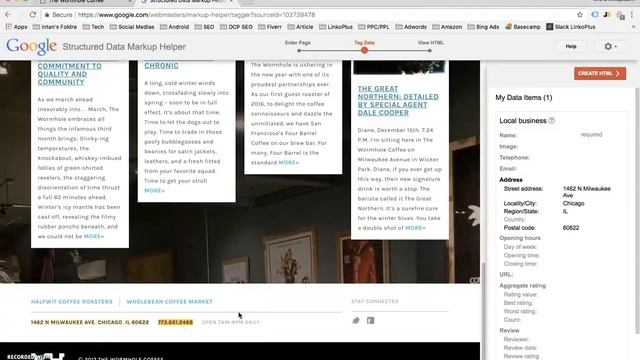
Task: Open the DCP SEO bookmark folder
Action: click(236, 27)
